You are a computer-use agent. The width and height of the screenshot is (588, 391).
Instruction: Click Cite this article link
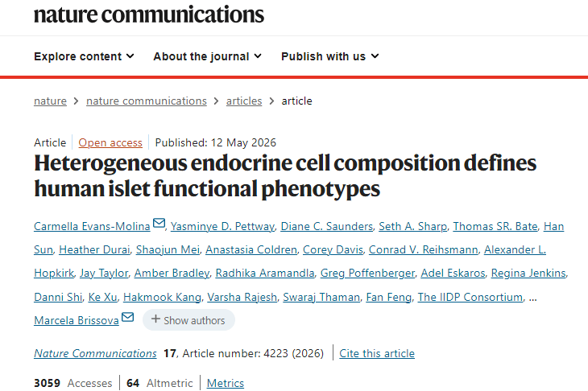[x=377, y=353]
